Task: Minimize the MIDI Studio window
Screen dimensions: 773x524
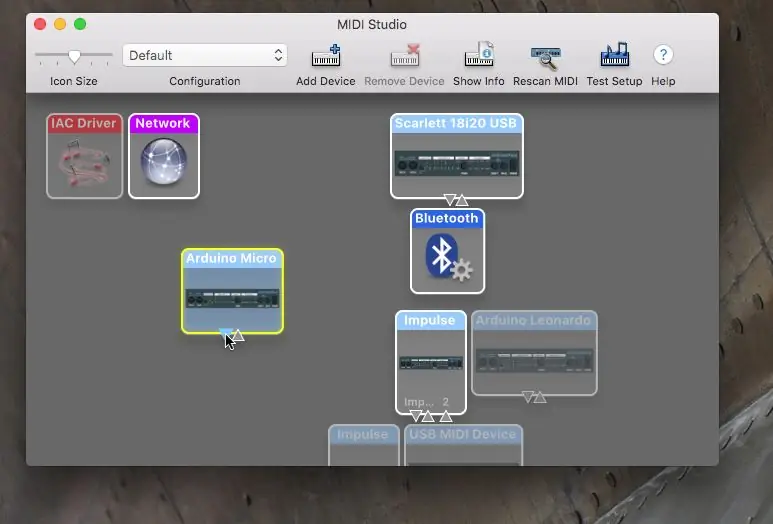Action: click(60, 24)
